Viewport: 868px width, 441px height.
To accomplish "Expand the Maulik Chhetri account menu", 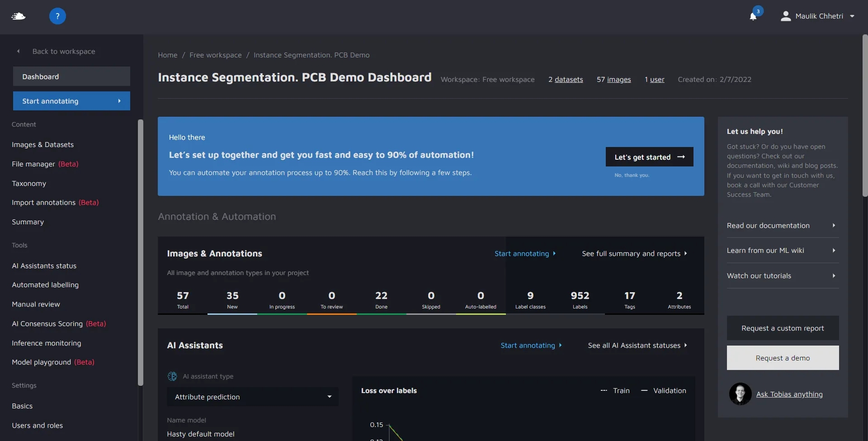I will [852, 16].
